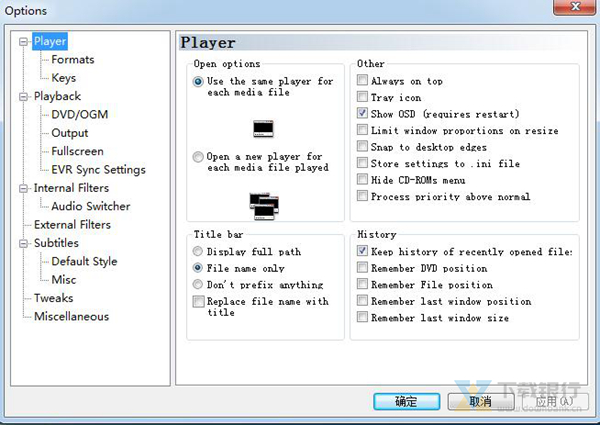Collapse the Subtitles tree node

tap(23, 243)
